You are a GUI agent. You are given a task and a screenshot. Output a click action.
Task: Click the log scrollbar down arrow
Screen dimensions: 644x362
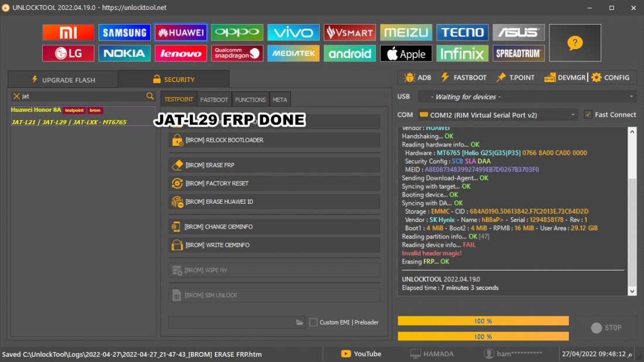(632, 291)
